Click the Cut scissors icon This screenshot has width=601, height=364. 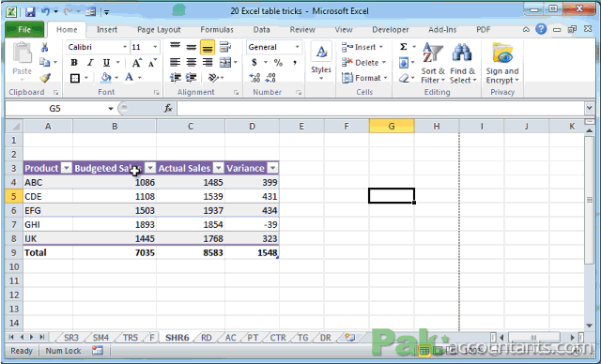click(45, 47)
